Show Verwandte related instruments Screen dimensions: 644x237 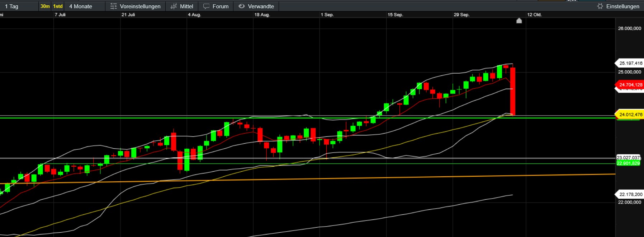[x=256, y=6]
